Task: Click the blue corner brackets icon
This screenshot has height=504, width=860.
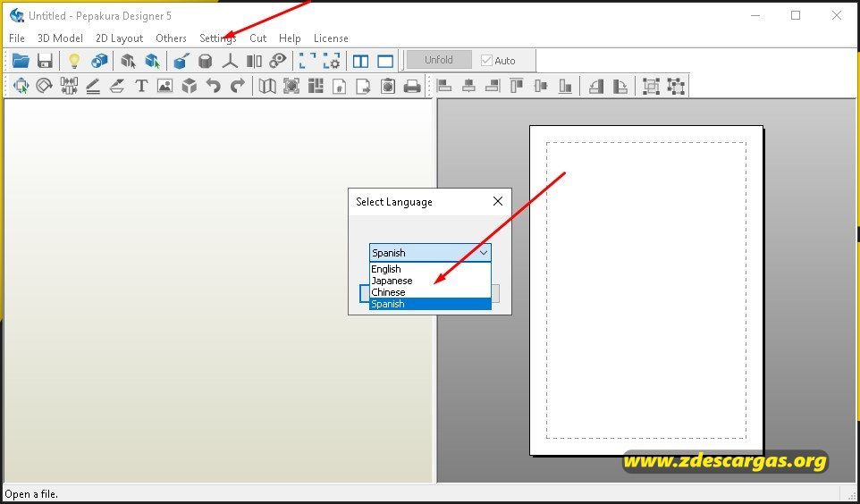Action: (308, 61)
